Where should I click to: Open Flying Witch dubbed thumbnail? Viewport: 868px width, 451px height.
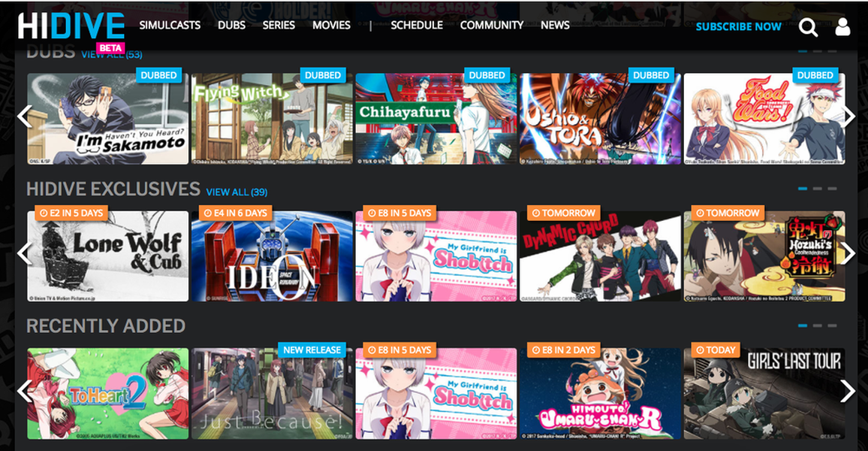tap(272, 119)
